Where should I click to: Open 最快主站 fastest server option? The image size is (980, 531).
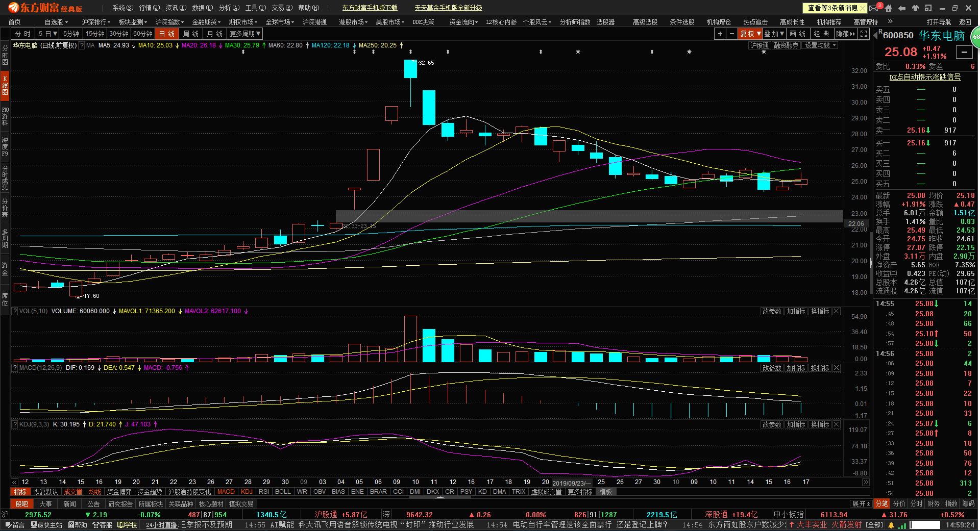[46, 525]
